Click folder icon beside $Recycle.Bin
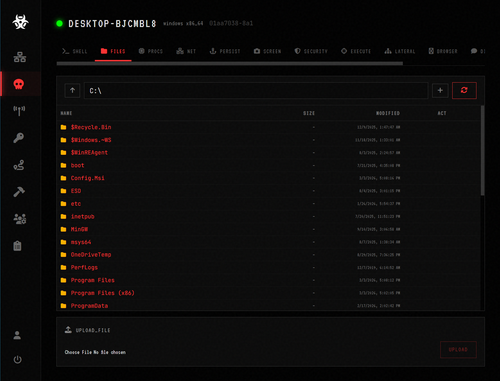This screenshot has width=500, height=381. pyautogui.click(x=63, y=127)
